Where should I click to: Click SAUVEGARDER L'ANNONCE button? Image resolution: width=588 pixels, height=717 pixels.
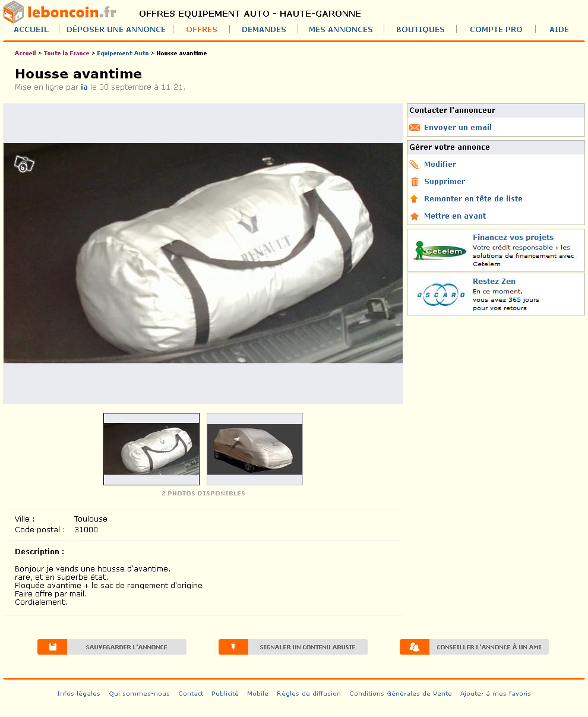tap(112, 647)
